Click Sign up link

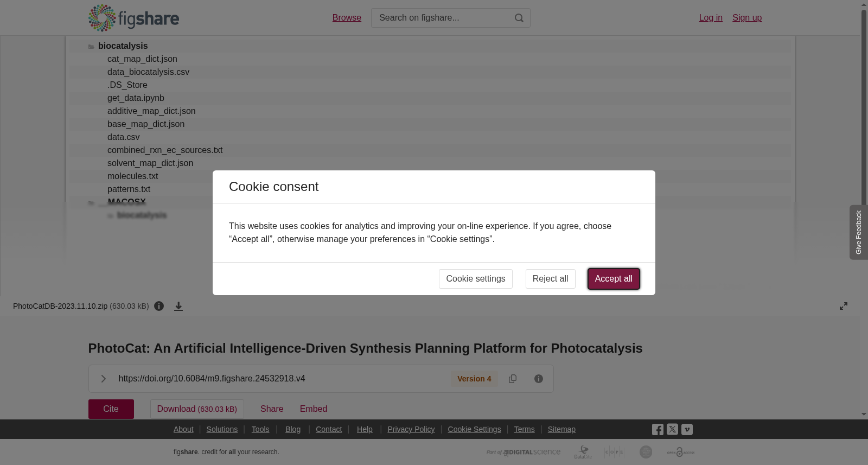coord(747,18)
